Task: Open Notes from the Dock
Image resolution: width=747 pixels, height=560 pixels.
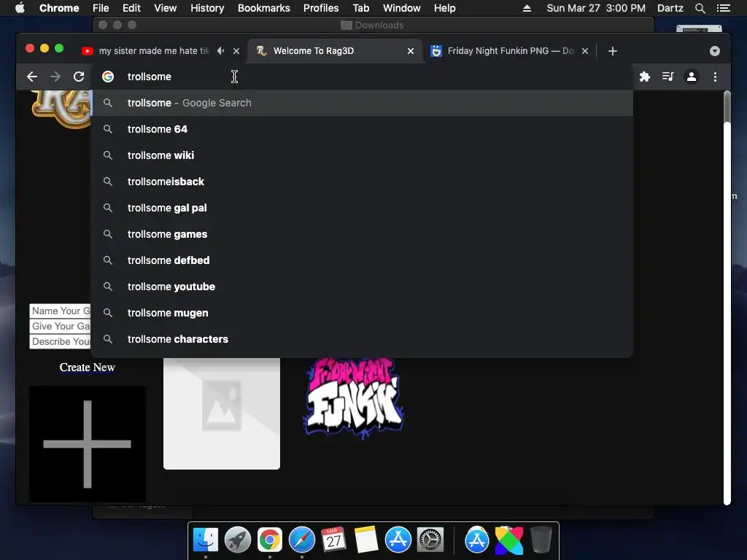Action: click(x=366, y=540)
